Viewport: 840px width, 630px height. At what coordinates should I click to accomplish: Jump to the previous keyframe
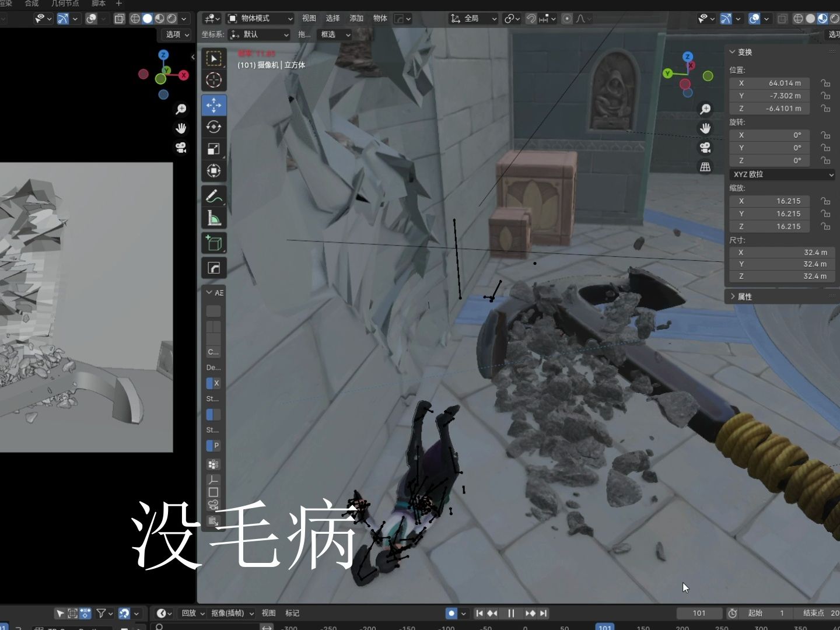coord(493,613)
